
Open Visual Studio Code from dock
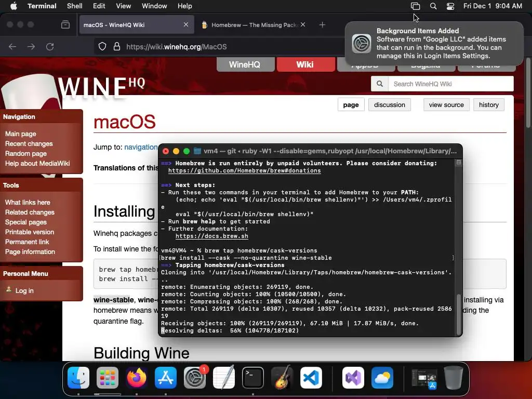coord(311,378)
